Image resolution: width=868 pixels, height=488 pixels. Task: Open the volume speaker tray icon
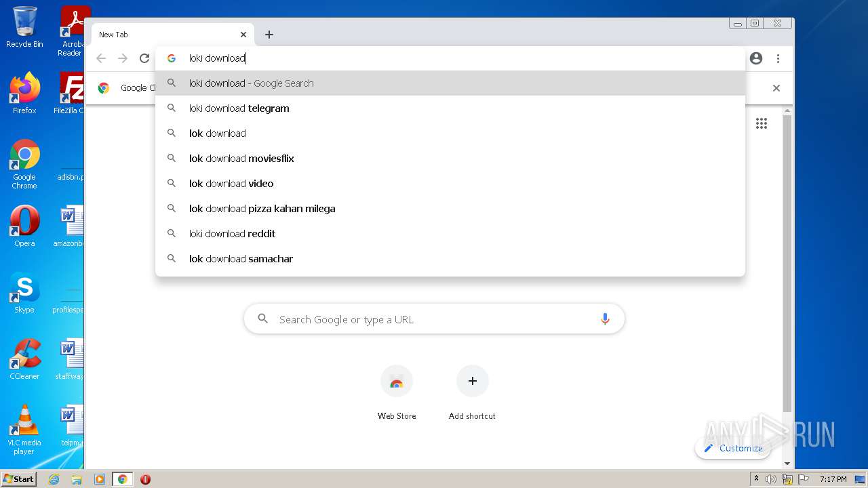point(771,479)
